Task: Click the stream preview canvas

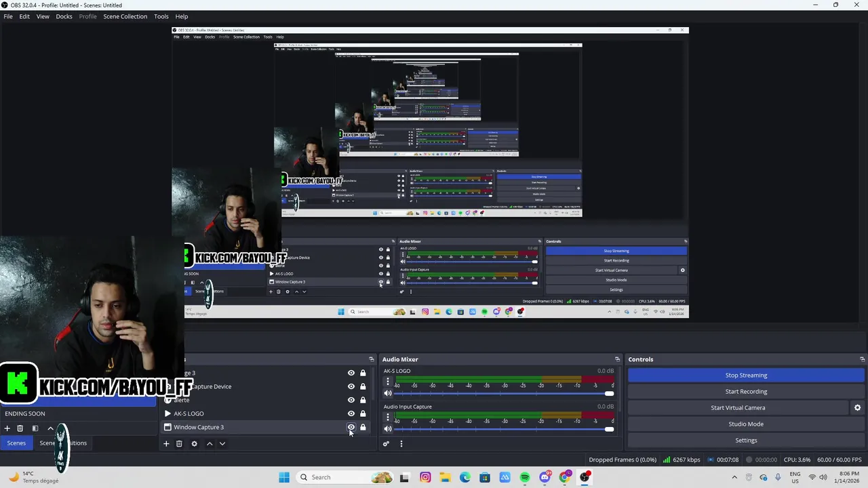Action: [x=430, y=173]
